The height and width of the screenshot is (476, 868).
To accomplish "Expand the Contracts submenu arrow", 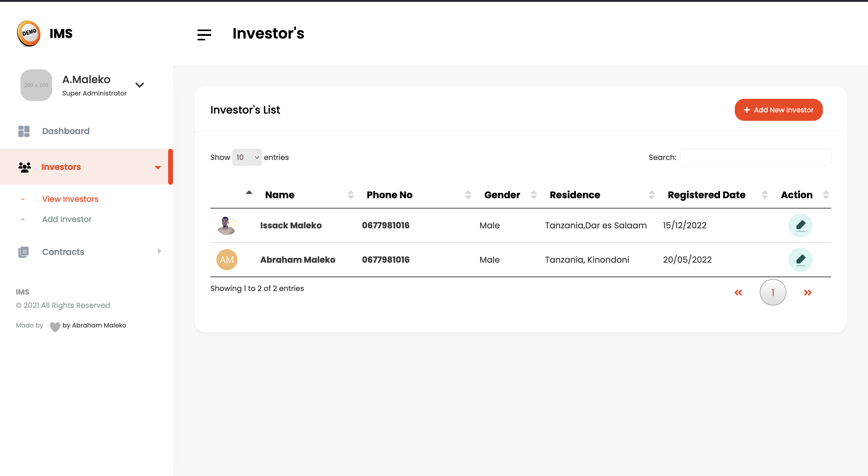I will 159,251.
